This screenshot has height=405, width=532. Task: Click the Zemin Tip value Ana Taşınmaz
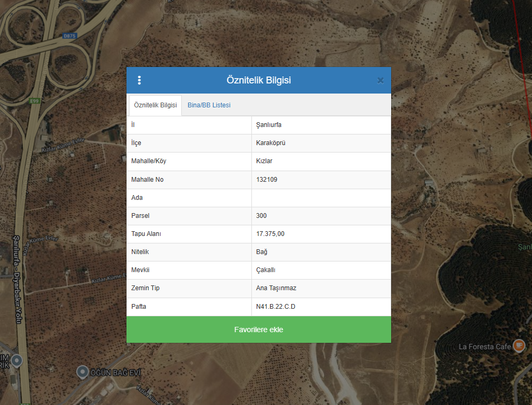coord(276,288)
